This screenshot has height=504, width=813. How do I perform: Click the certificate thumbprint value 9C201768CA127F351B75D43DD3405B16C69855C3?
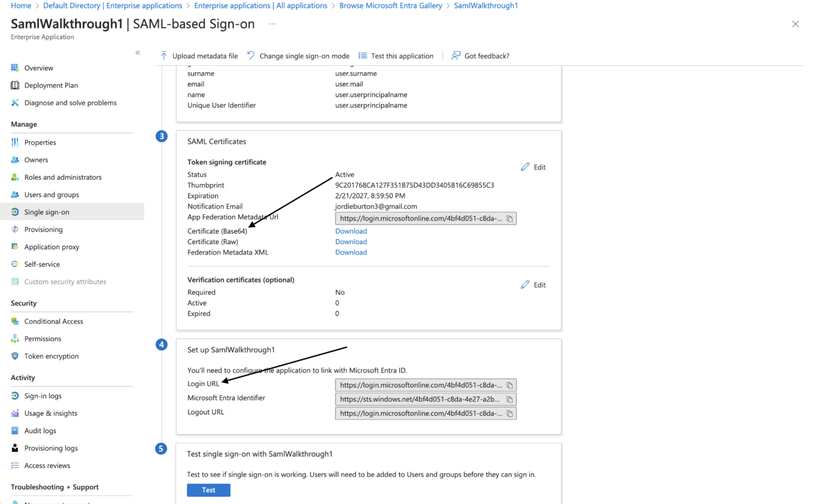414,185
